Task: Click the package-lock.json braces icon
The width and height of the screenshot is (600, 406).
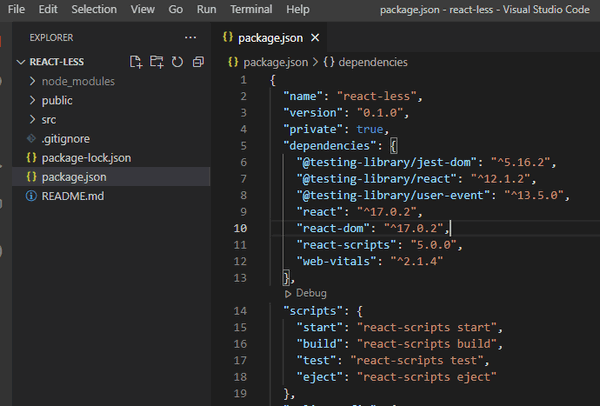Action: pyautogui.click(x=31, y=158)
